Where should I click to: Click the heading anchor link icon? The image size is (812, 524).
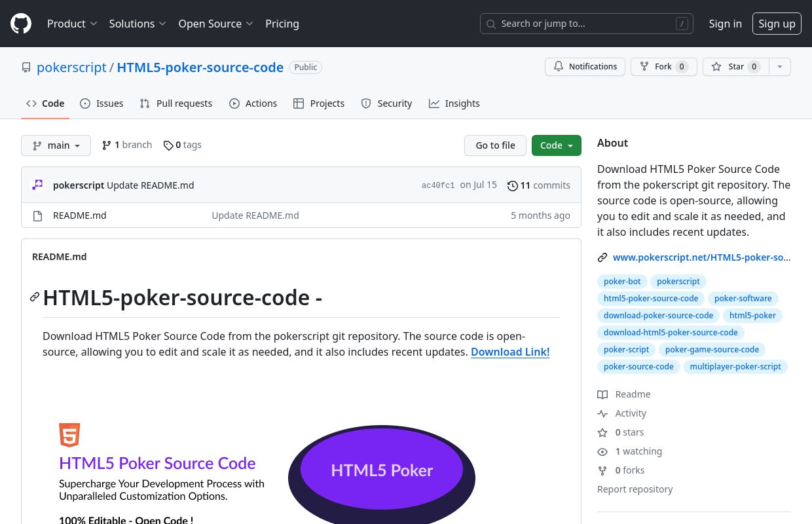click(35, 297)
